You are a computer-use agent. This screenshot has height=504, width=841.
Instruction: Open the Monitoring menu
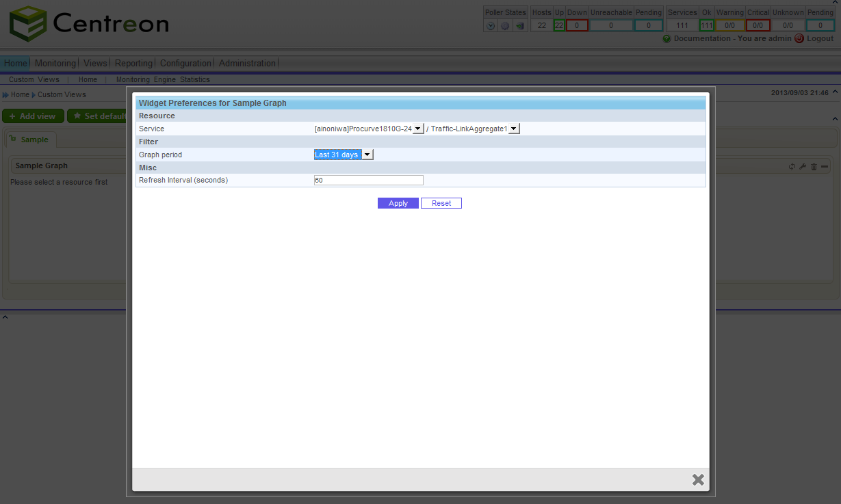pyautogui.click(x=55, y=63)
